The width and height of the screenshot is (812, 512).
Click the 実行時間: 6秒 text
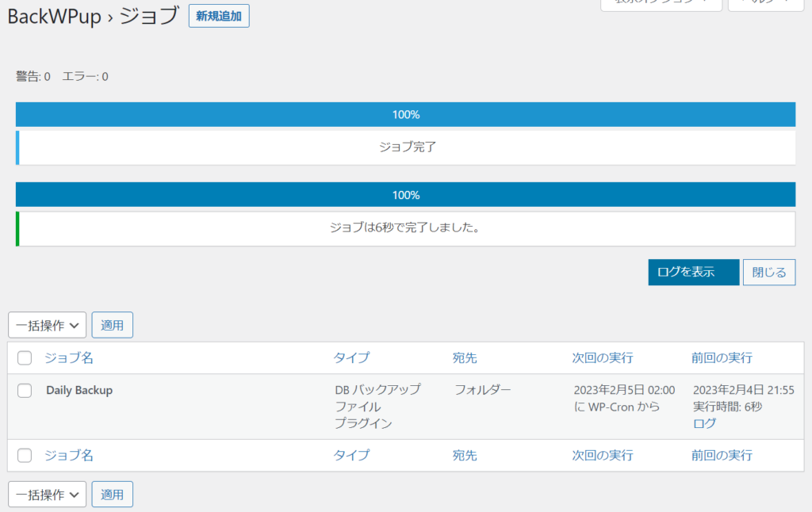[728, 407]
